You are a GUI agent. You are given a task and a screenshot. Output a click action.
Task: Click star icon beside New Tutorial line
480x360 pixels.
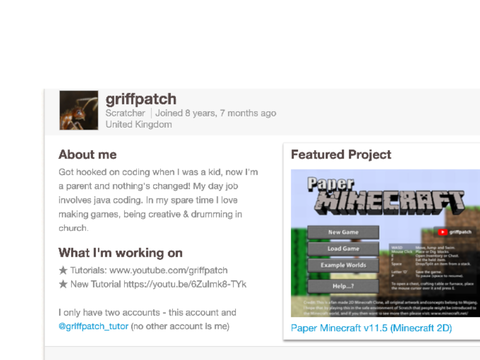click(63, 284)
